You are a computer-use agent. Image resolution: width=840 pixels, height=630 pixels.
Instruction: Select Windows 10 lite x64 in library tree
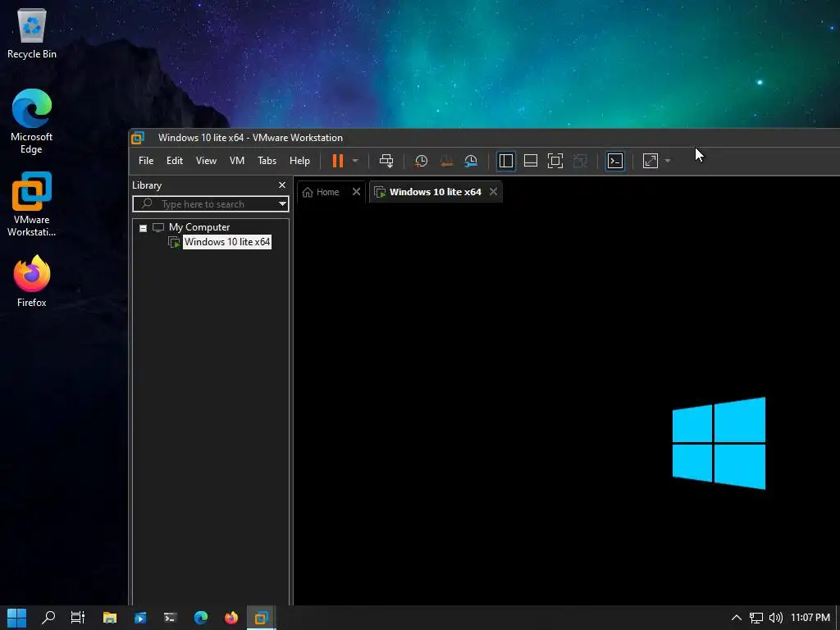click(227, 242)
